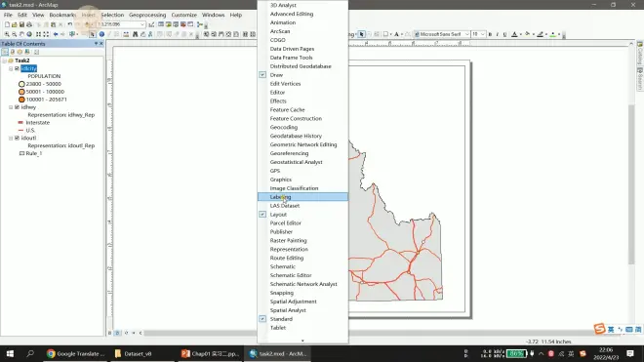644x362 pixels.
Task: Click the Undo icon
Action: tap(70, 24)
